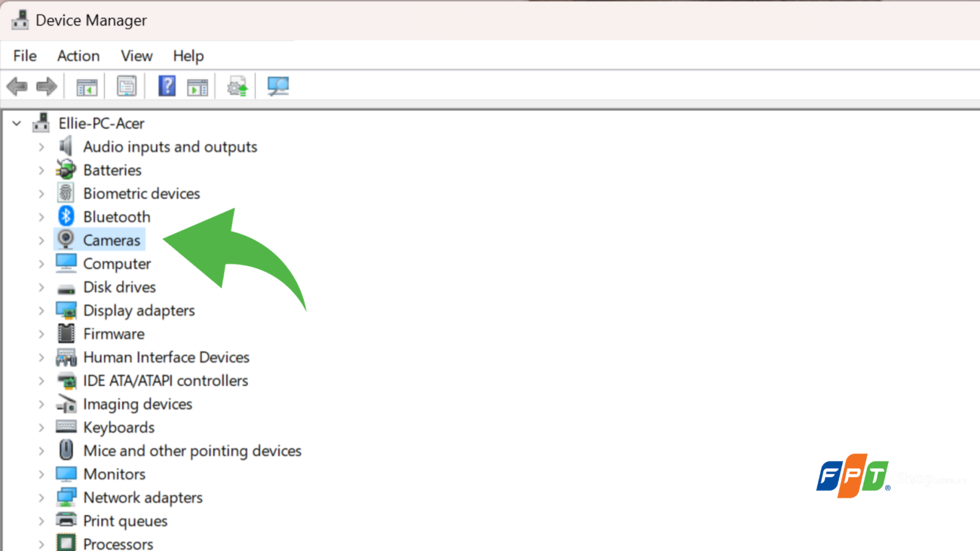Expand Audio inputs and outputs chevron
The image size is (980, 551).
coord(41,147)
